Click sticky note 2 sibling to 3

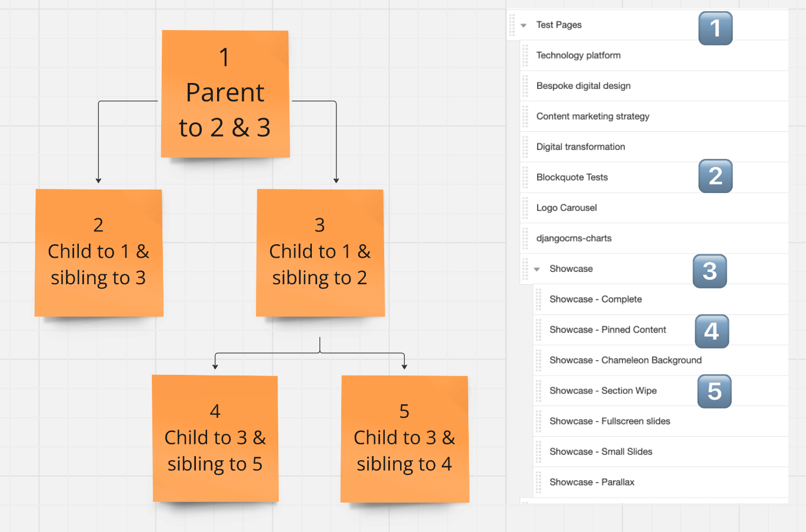coord(99,253)
